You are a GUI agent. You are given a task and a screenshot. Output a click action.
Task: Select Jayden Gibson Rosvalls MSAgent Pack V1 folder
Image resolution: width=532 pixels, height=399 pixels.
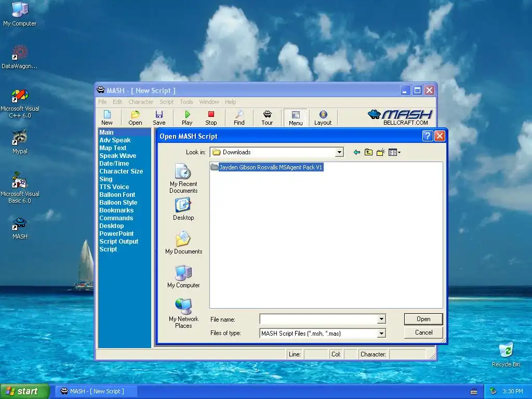point(267,167)
